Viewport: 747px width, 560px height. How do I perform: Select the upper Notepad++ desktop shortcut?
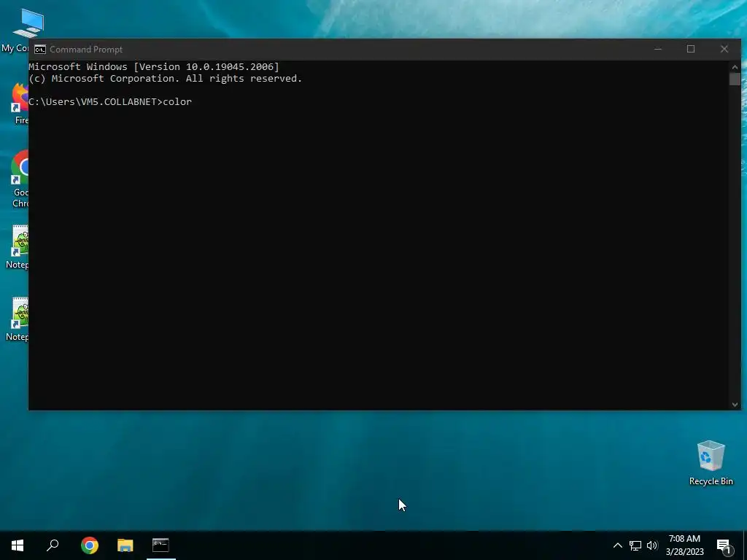pos(18,247)
